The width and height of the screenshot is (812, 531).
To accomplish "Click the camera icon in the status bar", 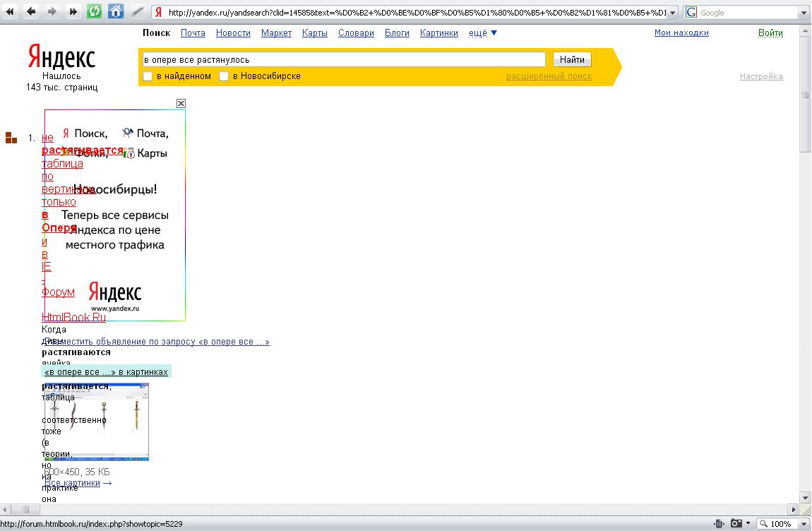I will [x=736, y=524].
